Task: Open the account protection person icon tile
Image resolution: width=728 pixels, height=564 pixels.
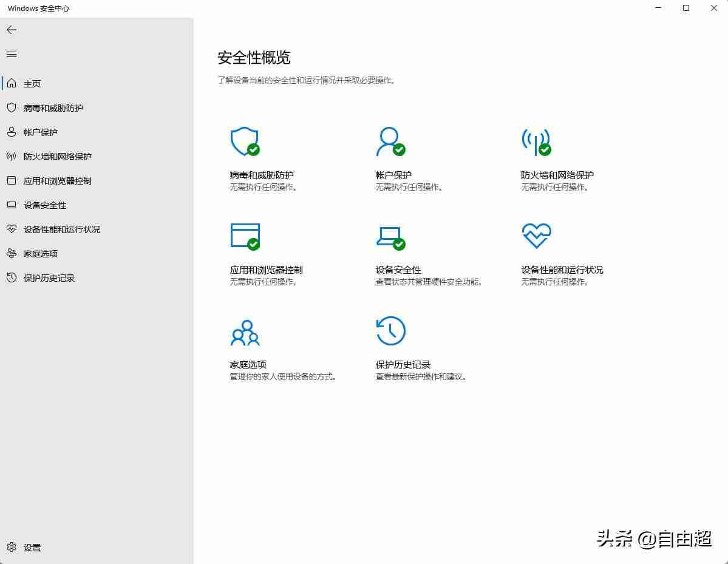Action: (390, 141)
